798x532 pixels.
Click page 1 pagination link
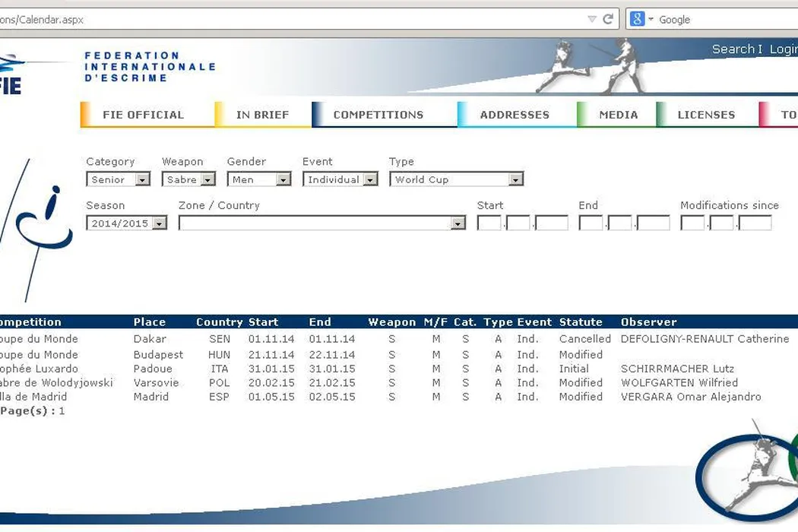(x=62, y=411)
